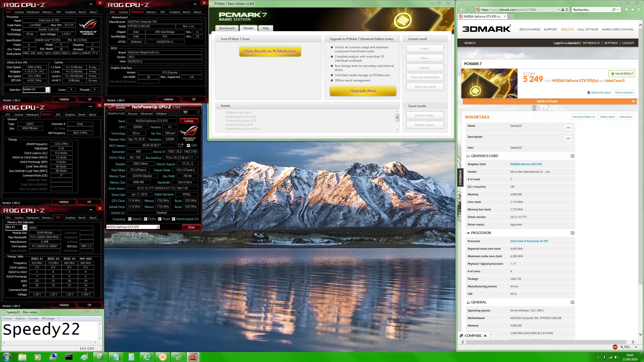Open the Socket #1 selection dropdown
This screenshot has width=644, height=362.
47,90
